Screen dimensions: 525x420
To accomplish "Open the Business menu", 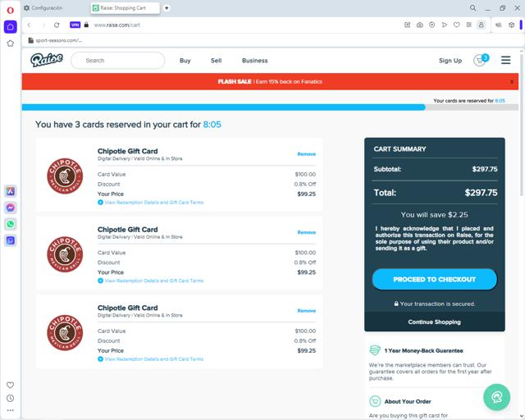I will coord(255,61).
